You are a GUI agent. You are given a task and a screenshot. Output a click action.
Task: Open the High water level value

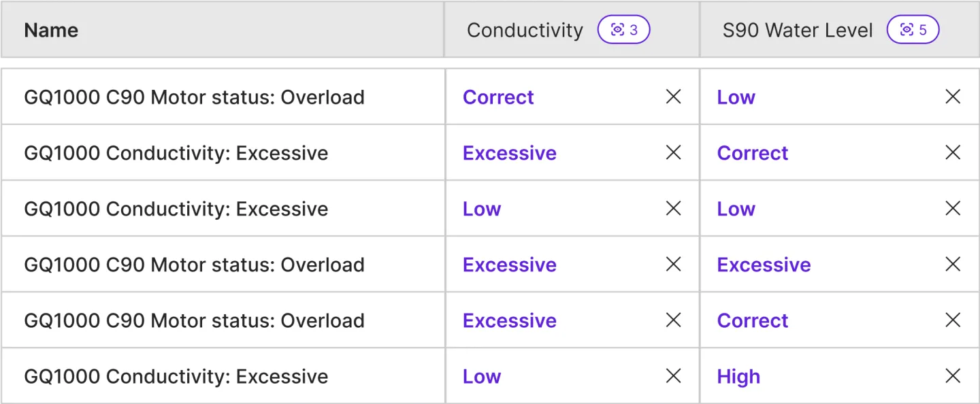coord(738,376)
